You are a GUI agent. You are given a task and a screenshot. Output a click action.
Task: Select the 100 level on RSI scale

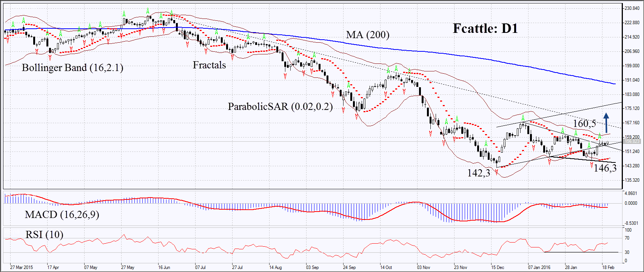pyautogui.click(x=628, y=230)
